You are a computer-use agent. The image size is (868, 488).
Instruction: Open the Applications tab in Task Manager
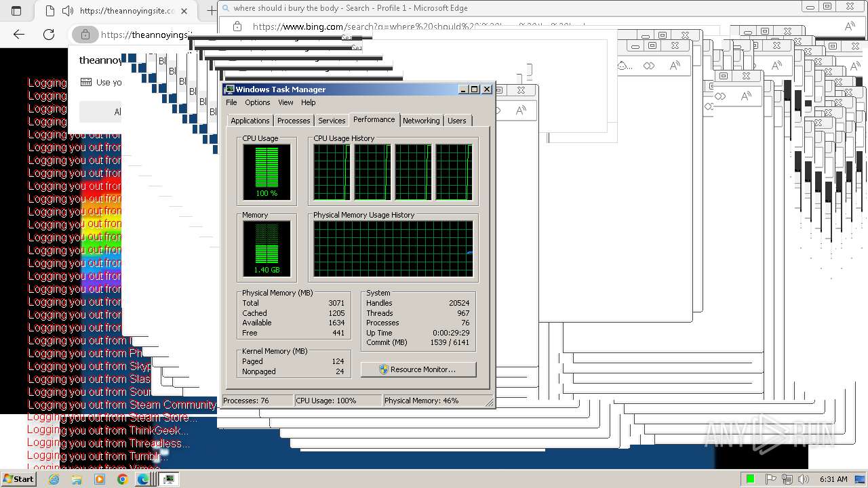point(250,121)
